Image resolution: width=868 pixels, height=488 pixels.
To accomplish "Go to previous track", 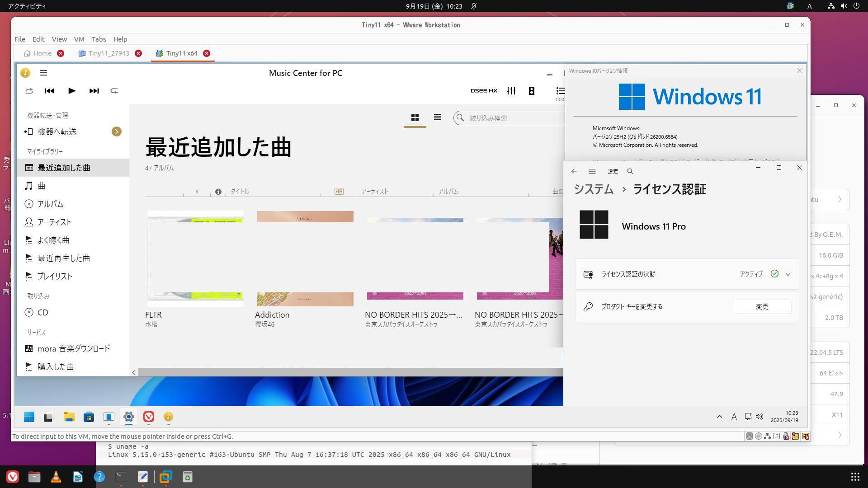I will click(x=49, y=91).
